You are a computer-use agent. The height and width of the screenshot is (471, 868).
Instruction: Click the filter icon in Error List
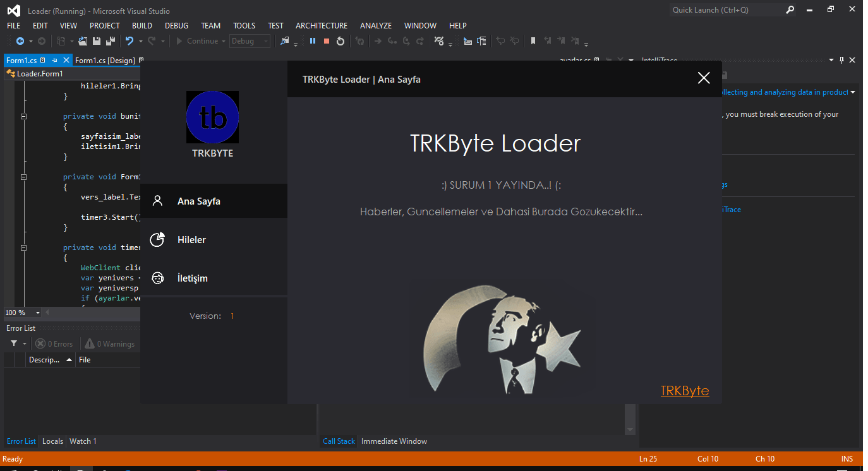14,344
